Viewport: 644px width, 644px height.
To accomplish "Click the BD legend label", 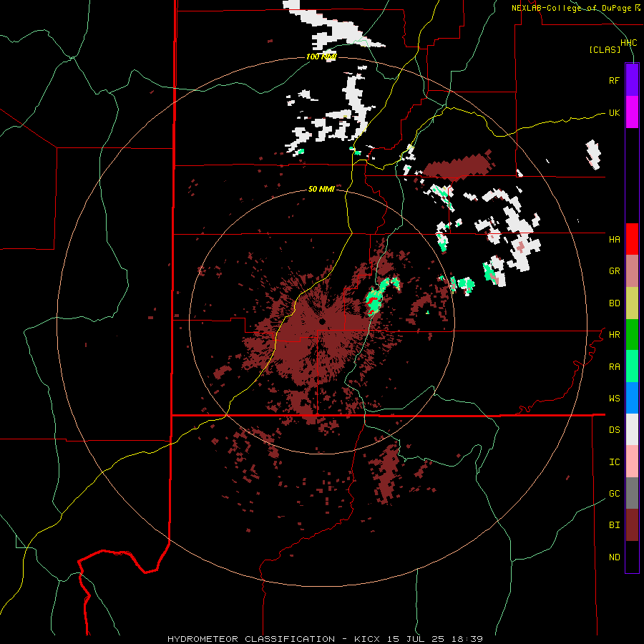I will (x=614, y=303).
